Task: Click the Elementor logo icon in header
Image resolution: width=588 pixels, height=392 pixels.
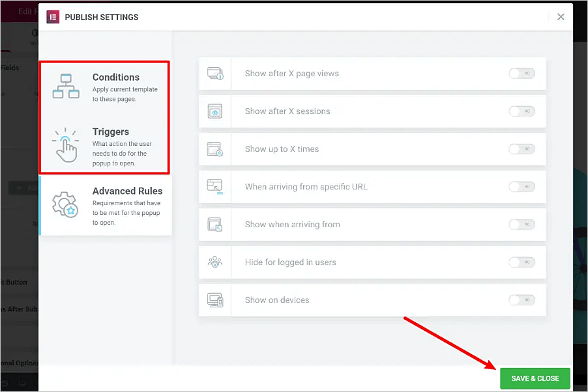Action: (x=53, y=17)
